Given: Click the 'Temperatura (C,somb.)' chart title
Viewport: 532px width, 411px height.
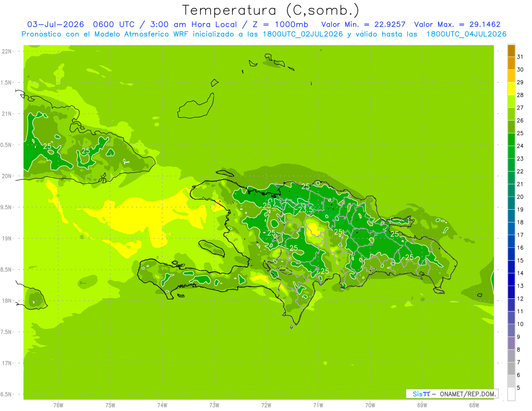Looking at the screenshot, I should click(x=270, y=10).
